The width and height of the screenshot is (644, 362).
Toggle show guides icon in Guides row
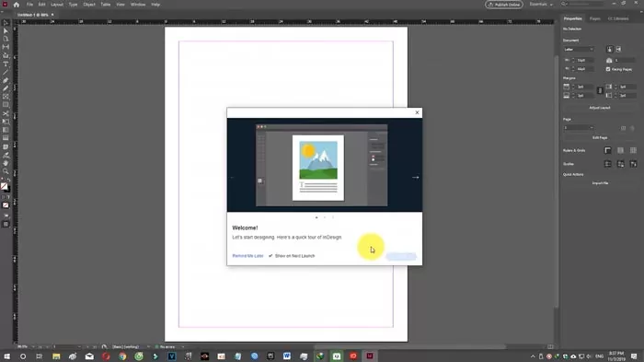click(608, 164)
